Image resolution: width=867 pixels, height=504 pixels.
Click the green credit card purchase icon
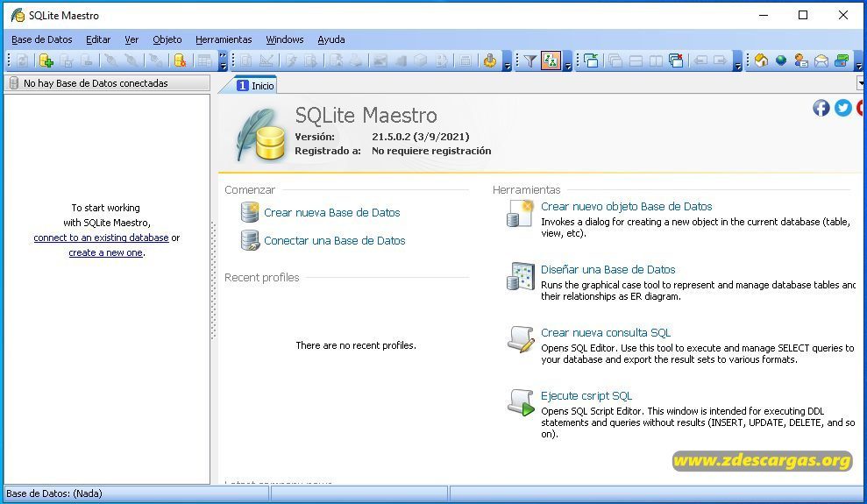coord(842,60)
